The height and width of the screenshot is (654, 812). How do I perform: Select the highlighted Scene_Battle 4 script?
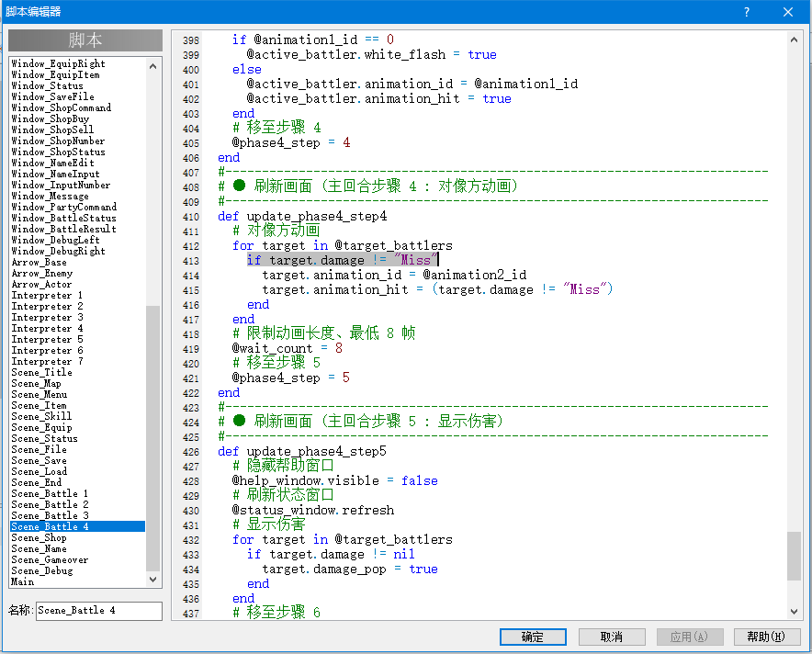(78, 526)
